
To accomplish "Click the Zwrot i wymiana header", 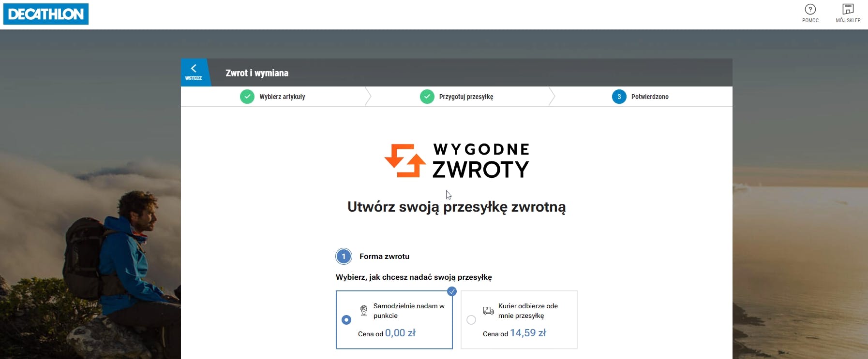I will pyautogui.click(x=256, y=73).
